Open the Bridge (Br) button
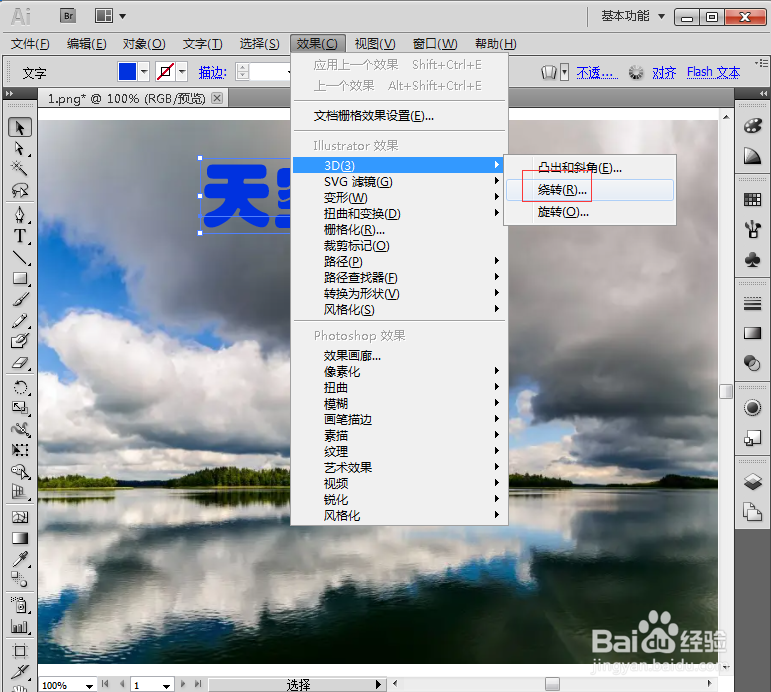The height and width of the screenshot is (692, 771). pos(68,16)
